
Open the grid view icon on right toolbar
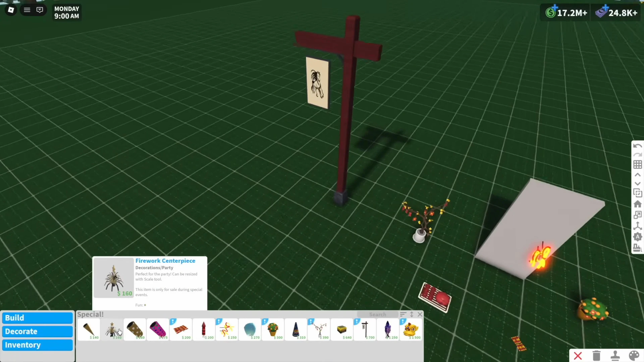pos(637,165)
